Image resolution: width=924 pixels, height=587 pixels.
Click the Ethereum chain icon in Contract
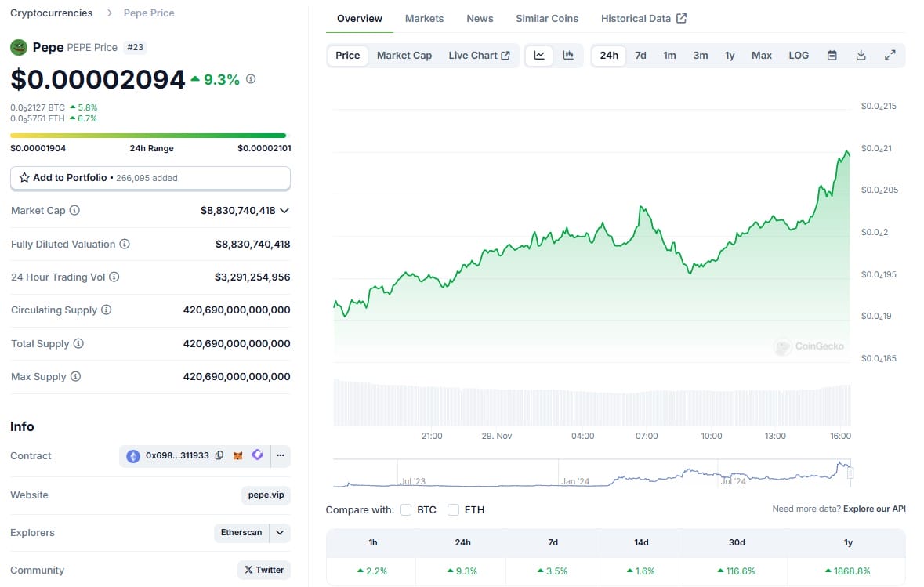[x=133, y=455]
